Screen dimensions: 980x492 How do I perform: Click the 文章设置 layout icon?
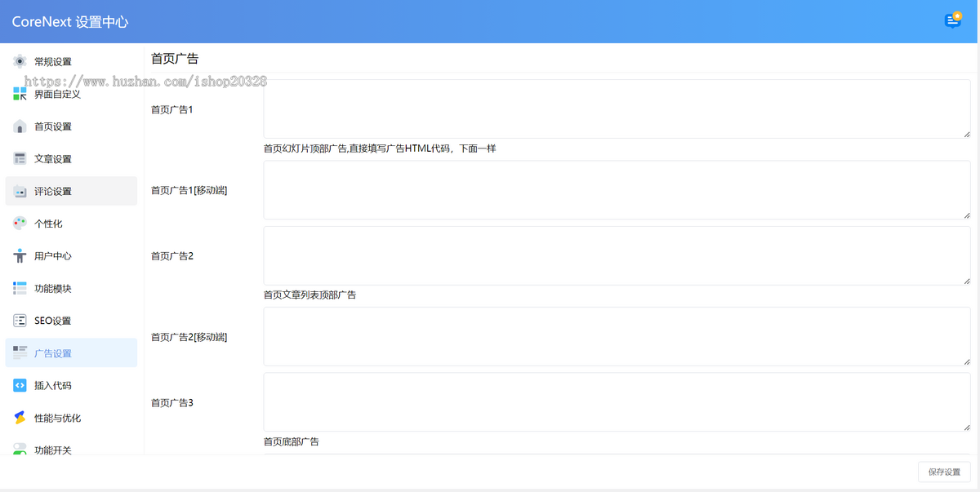pyautogui.click(x=20, y=158)
